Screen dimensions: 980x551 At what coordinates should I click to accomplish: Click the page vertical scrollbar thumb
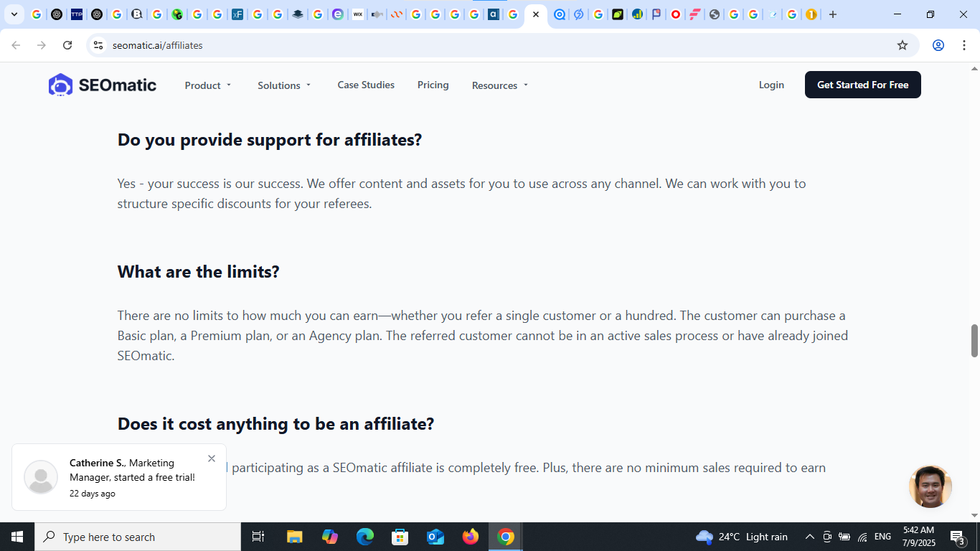pos(974,340)
